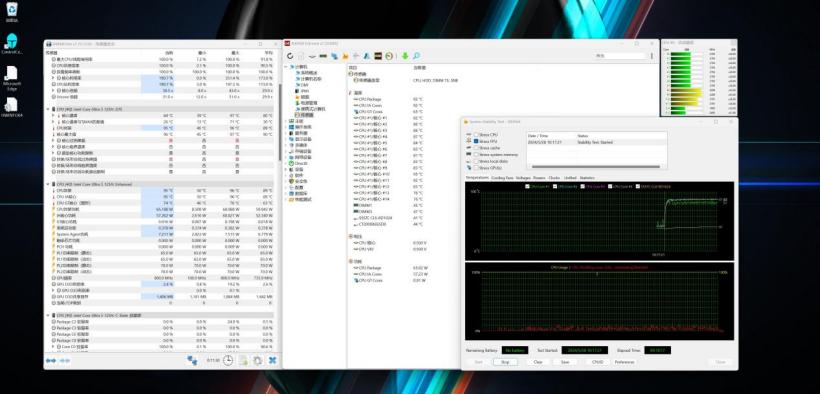Viewport: 820px width, 394px height.
Task: Select DirectX item in AIDA64 tree
Action: (301, 163)
